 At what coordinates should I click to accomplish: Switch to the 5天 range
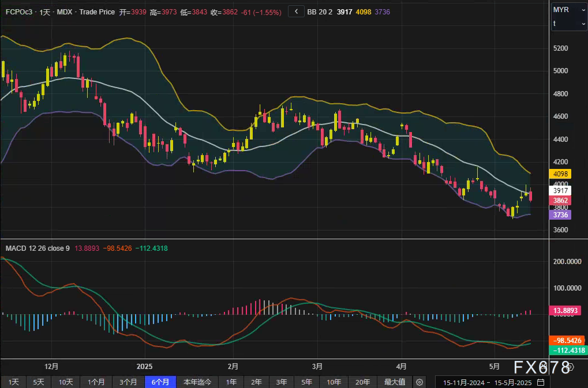pos(38,382)
